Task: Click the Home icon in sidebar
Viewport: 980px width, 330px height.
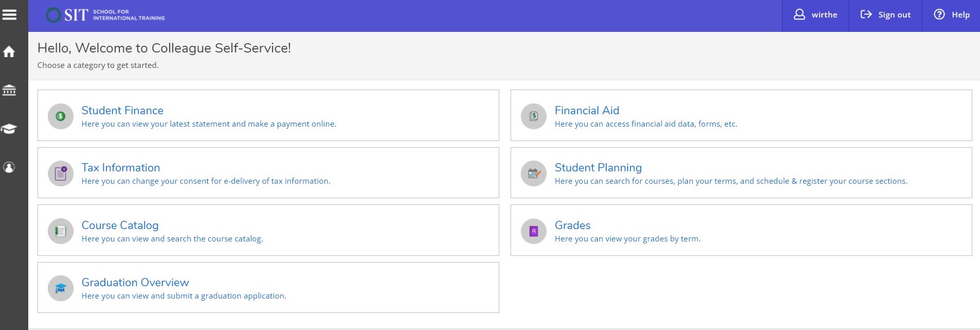Action: (9, 52)
